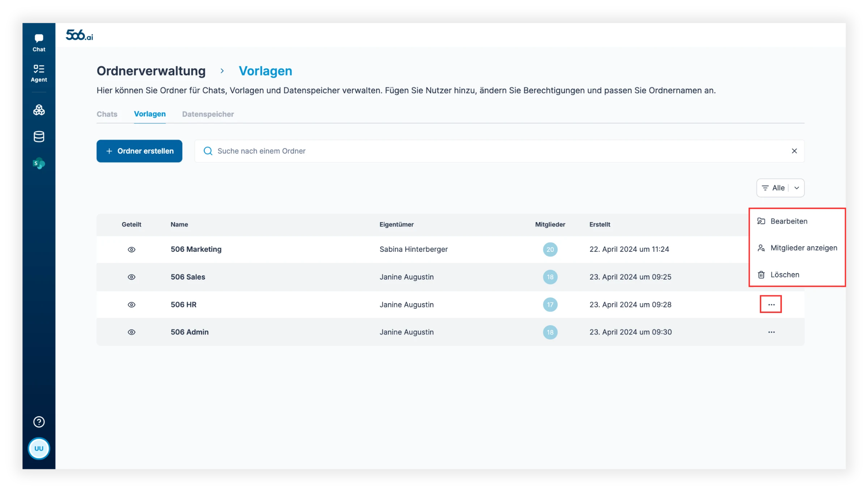Click the Ordnerverwaltung breadcrumb title
The width and height of the screenshot is (868, 492).
151,71
